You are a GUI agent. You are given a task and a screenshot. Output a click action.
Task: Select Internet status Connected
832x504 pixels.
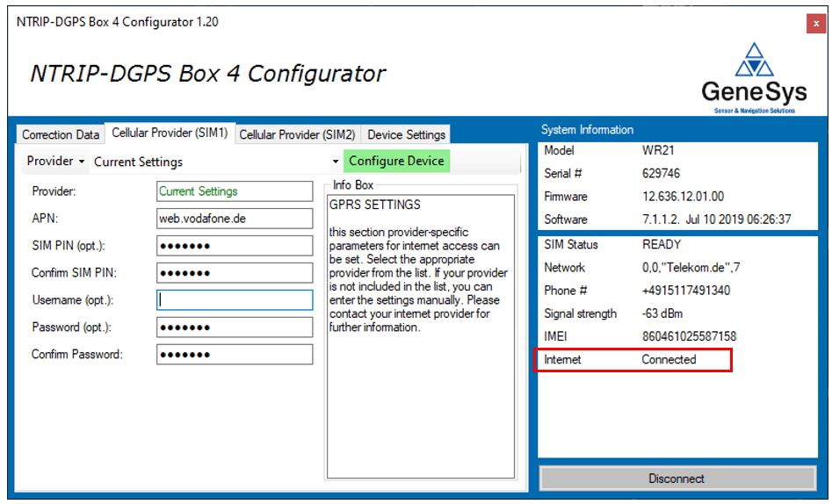pyautogui.click(x=669, y=360)
